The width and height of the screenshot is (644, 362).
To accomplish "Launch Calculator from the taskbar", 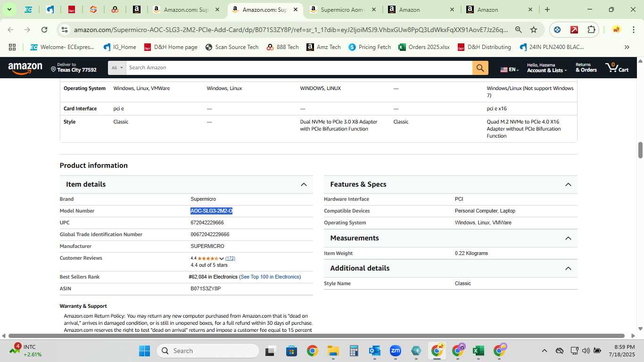I will pyautogui.click(x=354, y=351).
